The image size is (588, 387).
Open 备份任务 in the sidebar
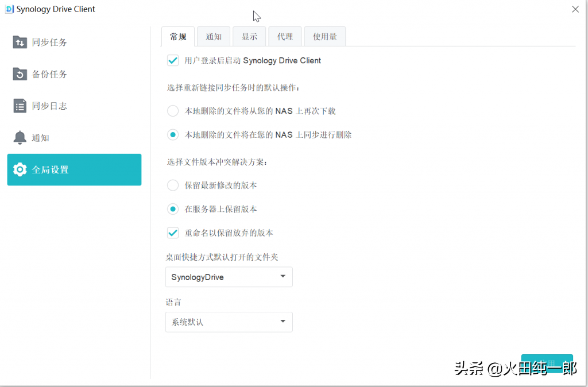click(74, 74)
